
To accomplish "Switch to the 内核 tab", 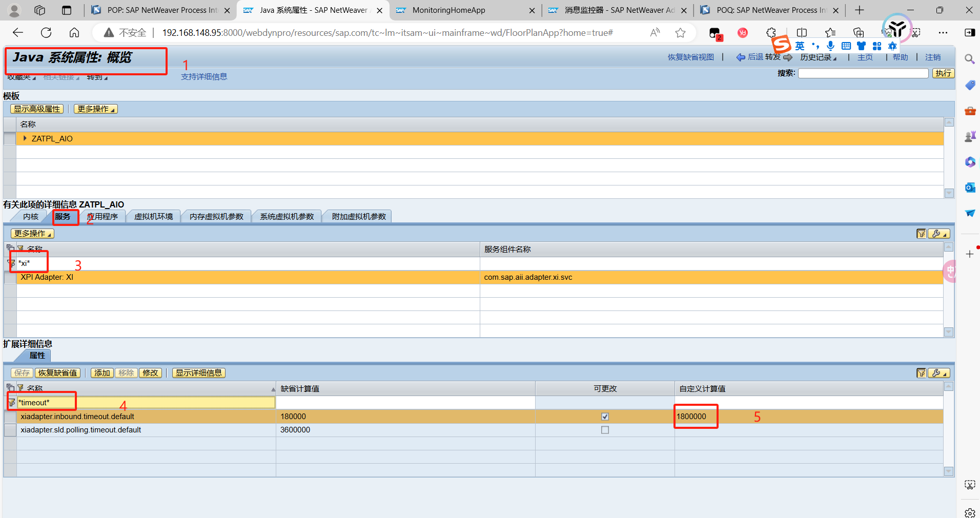I will (31, 217).
